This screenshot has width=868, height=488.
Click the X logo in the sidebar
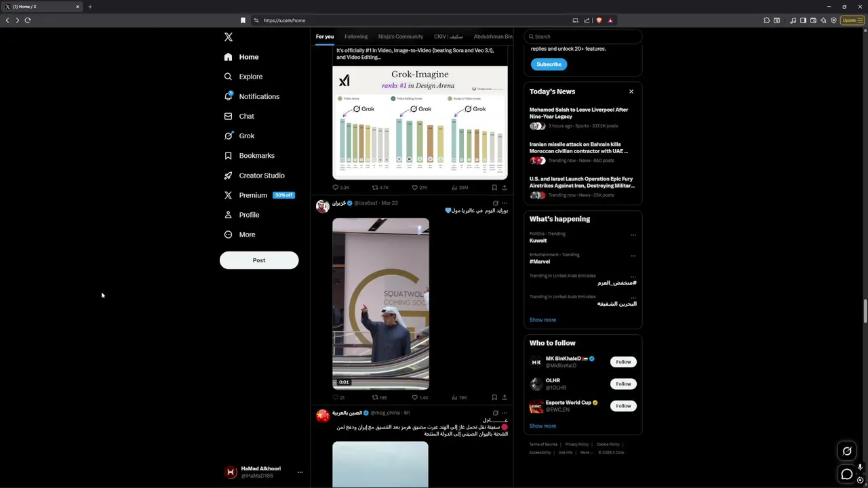(x=229, y=37)
